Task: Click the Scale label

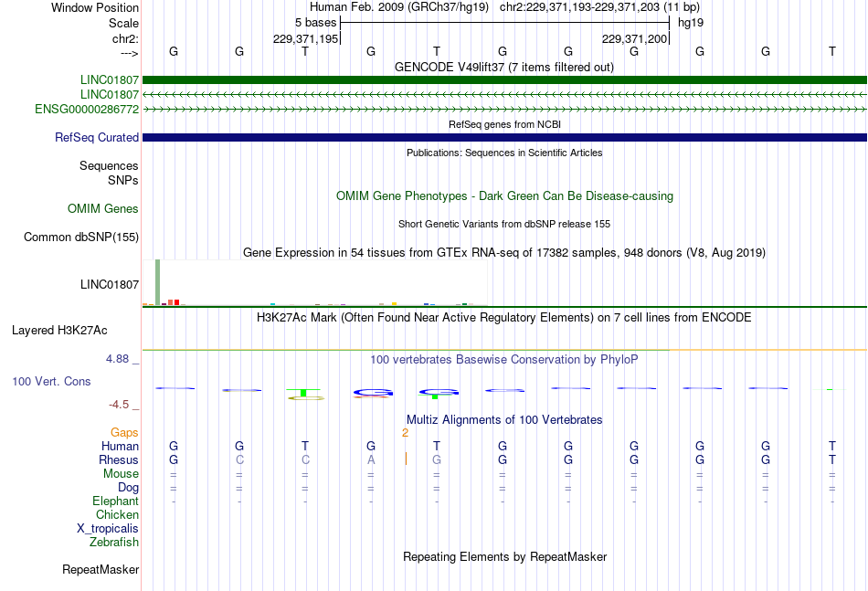Action: [123, 23]
